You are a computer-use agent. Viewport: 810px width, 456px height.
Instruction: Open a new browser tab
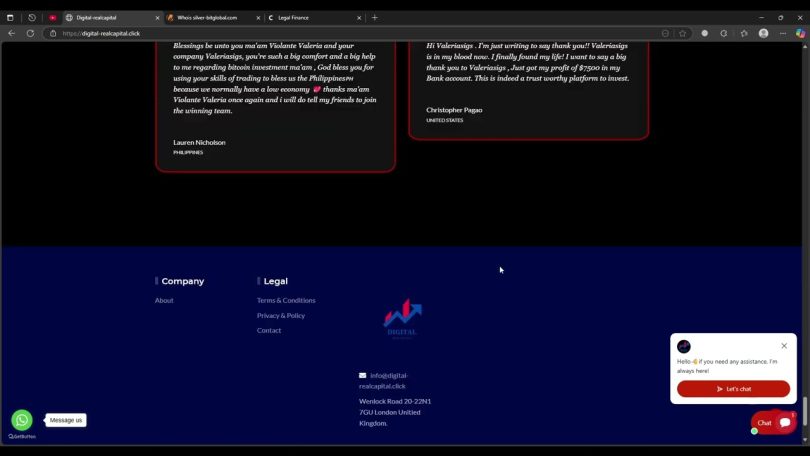[x=375, y=18]
